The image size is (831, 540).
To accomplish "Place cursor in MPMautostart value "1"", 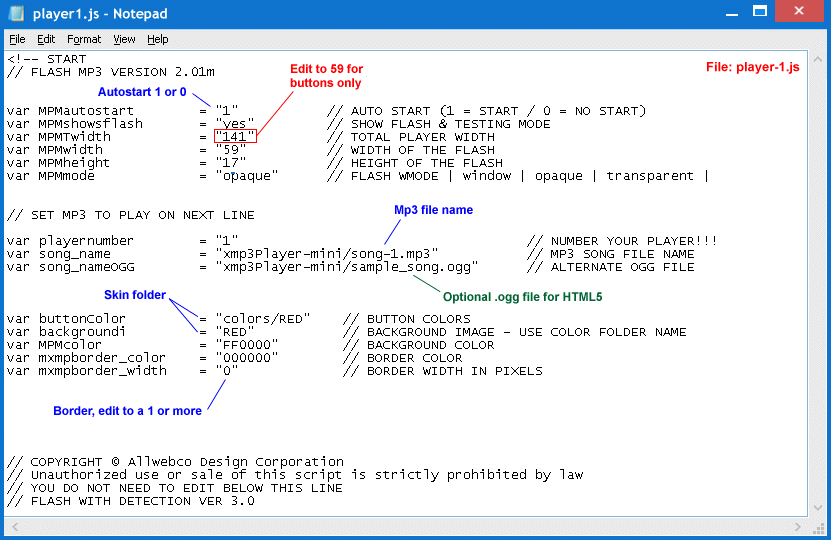I will (227, 111).
